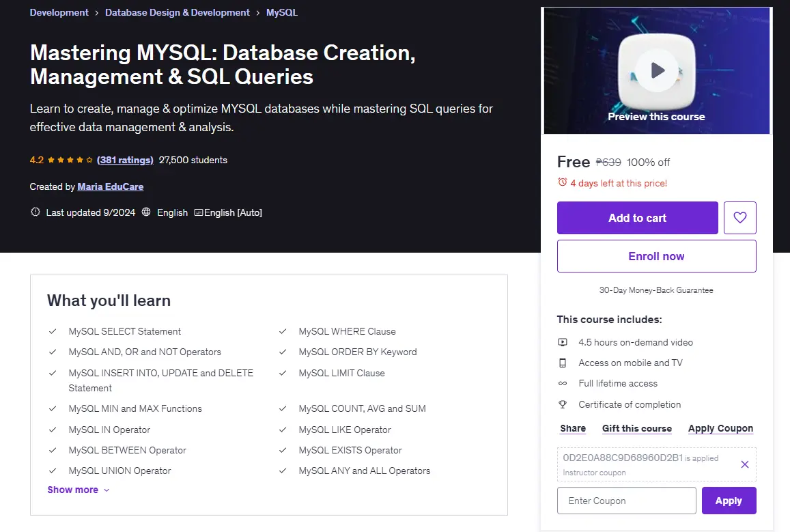
Task: Click 'Full lifetime access' text
Action: pos(618,383)
